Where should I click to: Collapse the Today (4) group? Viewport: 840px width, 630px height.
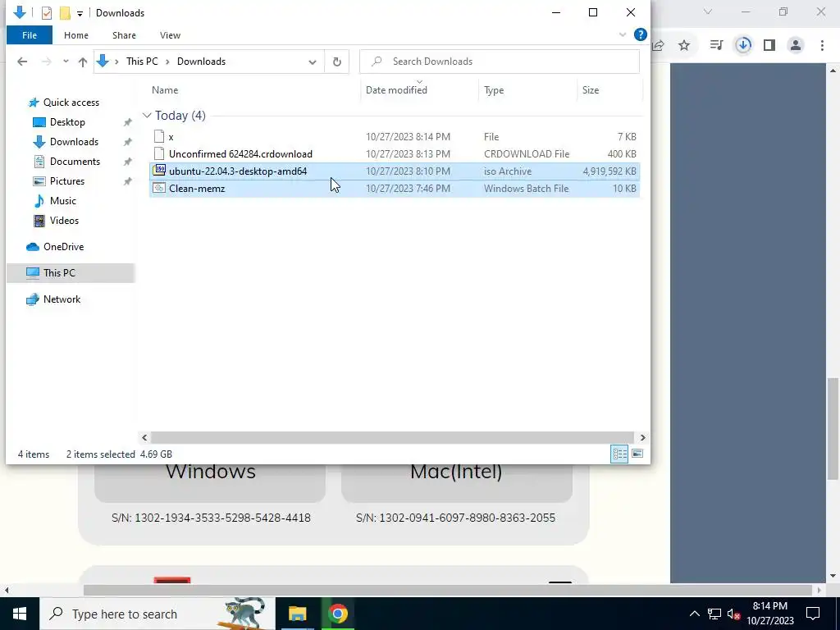click(x=147, y=116)
